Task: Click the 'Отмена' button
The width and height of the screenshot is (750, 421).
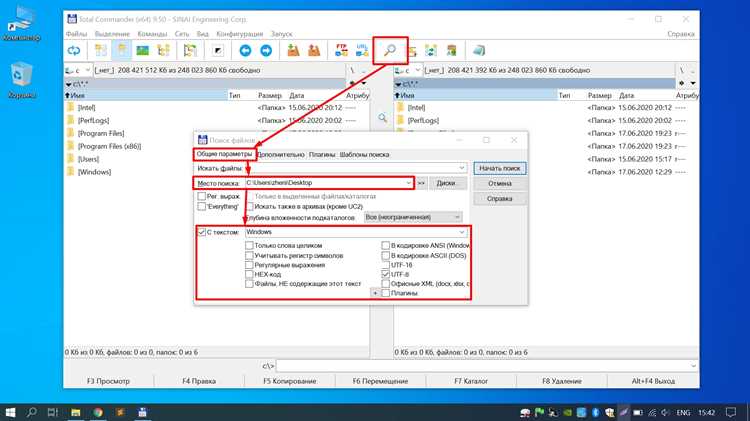Action: click(x=500, y=183)
